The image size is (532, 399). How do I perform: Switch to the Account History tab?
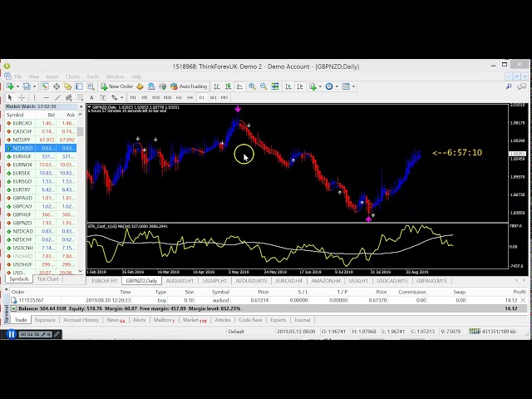pyautogui.click(x=81, y=319)
